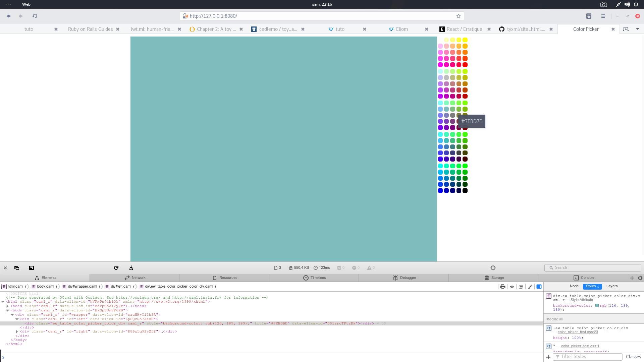
Task: Add a new inspector tab with plus
Action: (x=632, y=278)
